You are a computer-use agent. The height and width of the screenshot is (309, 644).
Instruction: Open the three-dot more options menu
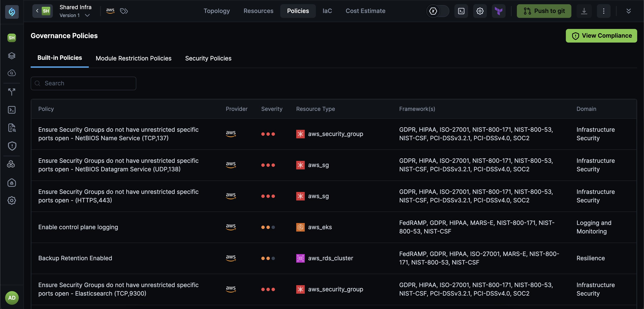tap(604, 11)
